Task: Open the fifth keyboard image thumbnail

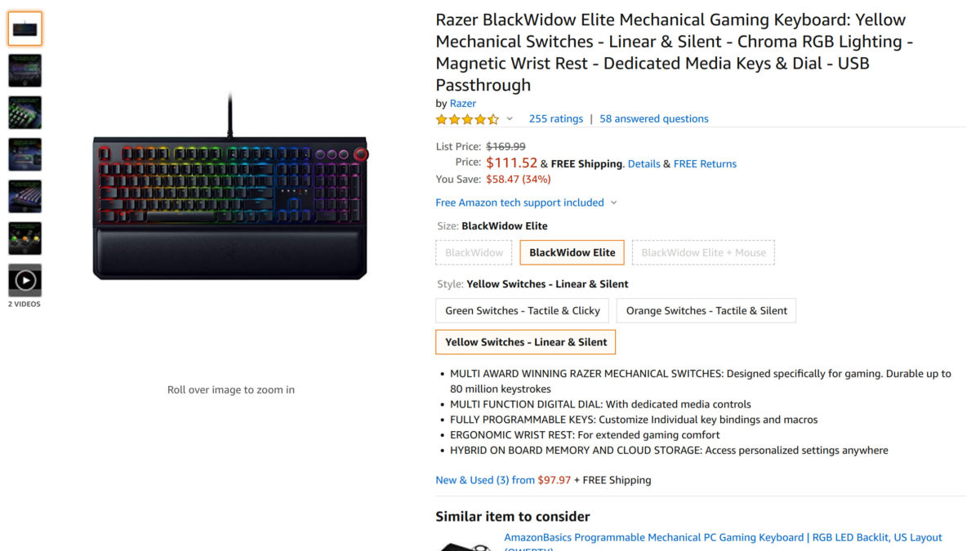Action: (24, 196)
